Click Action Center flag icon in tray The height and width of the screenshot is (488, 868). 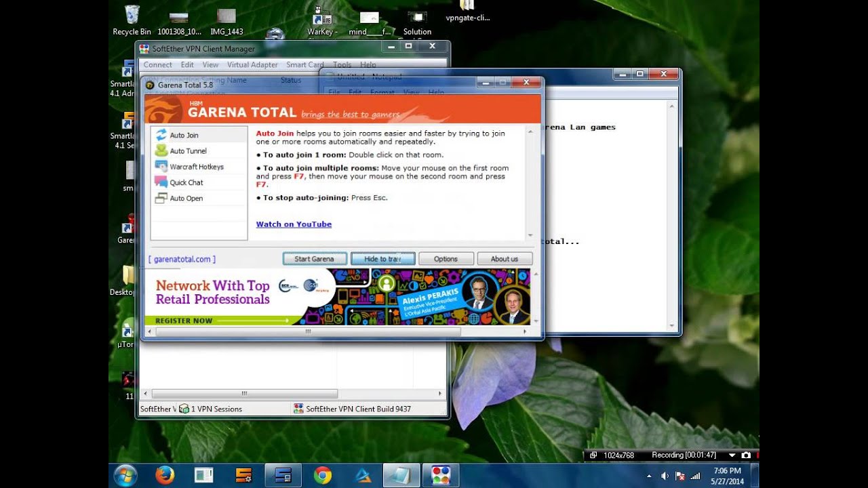click(679, 476)
